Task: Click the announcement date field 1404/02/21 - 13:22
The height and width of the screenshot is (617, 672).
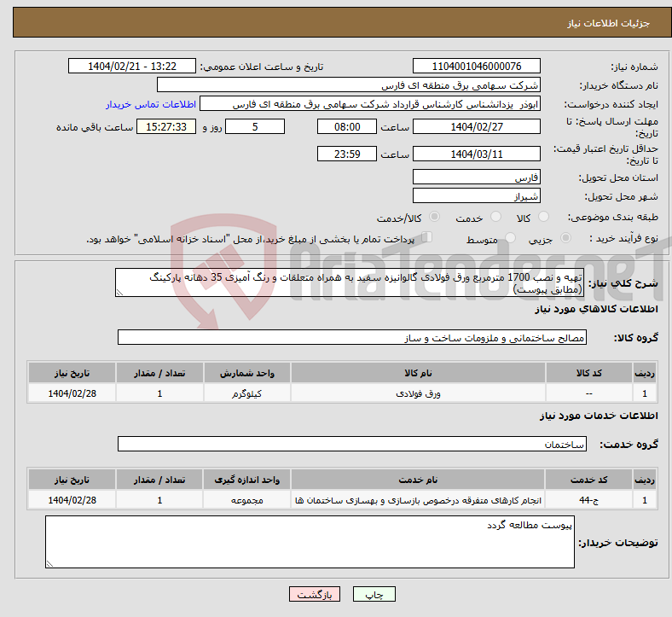Action: pos(132,66)
